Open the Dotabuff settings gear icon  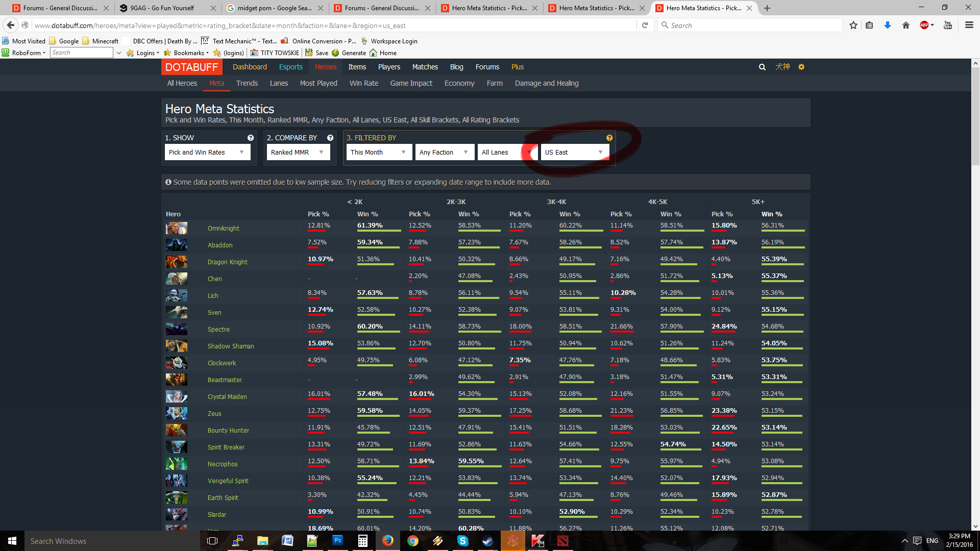(801, 67)
